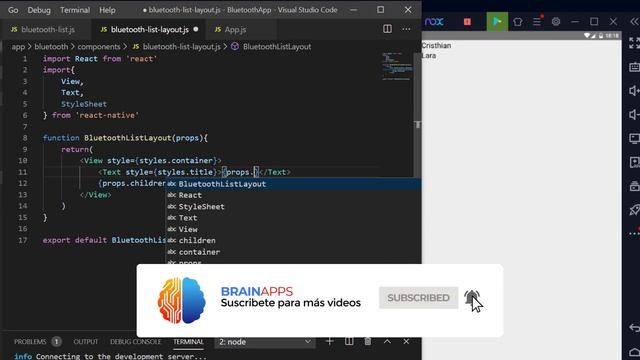Click 'Cristhian' text in emulator
This screenshot has width=640, height=360.
tap(436, 45)
